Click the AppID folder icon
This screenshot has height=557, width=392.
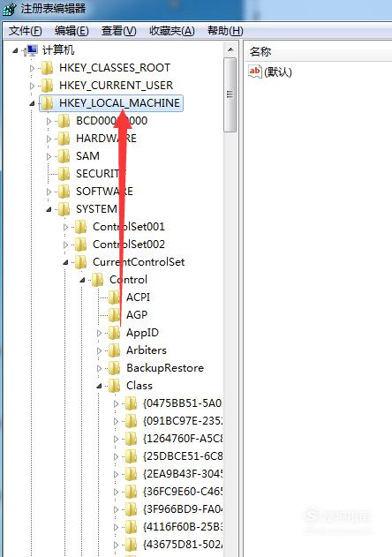click(114, 333)
